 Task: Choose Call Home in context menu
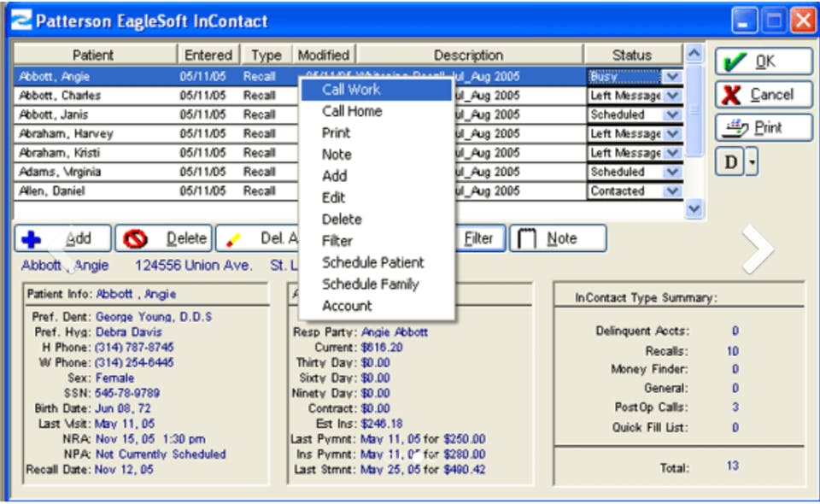[376, 111]
